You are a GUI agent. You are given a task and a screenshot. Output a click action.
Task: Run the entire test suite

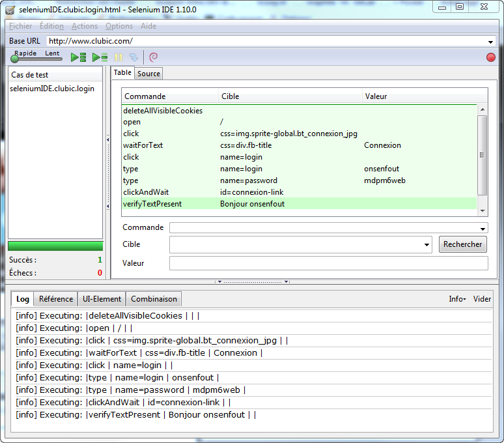click(x=78, y=57)
